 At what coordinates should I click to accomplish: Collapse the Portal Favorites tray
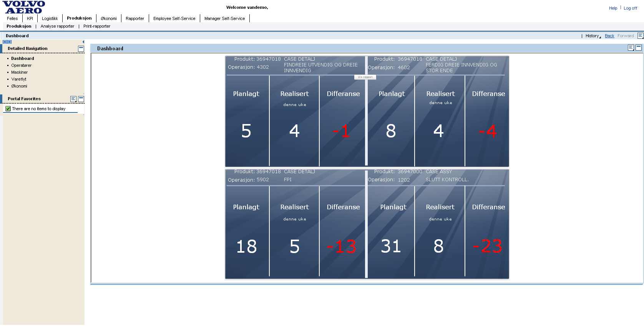[x=81, y=99]
